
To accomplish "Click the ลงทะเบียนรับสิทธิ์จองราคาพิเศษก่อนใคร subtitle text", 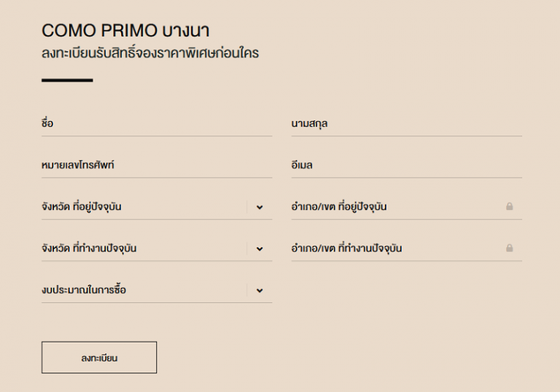I will tap(150, 53).
